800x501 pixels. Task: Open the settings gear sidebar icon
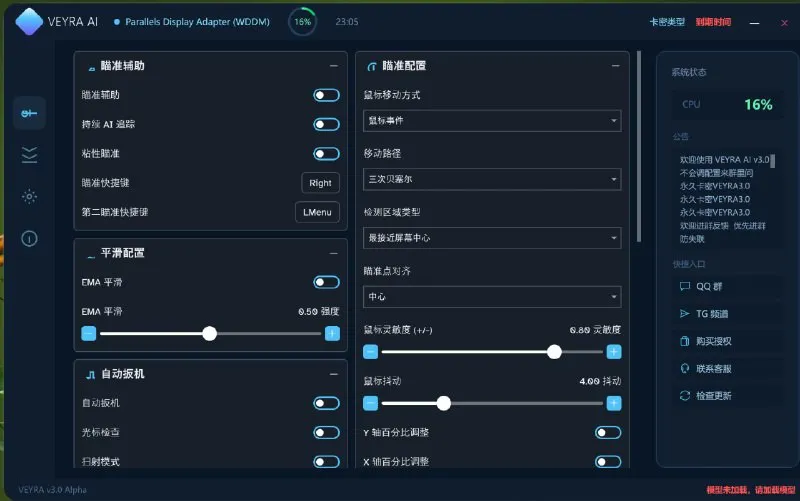coord(29,196)
